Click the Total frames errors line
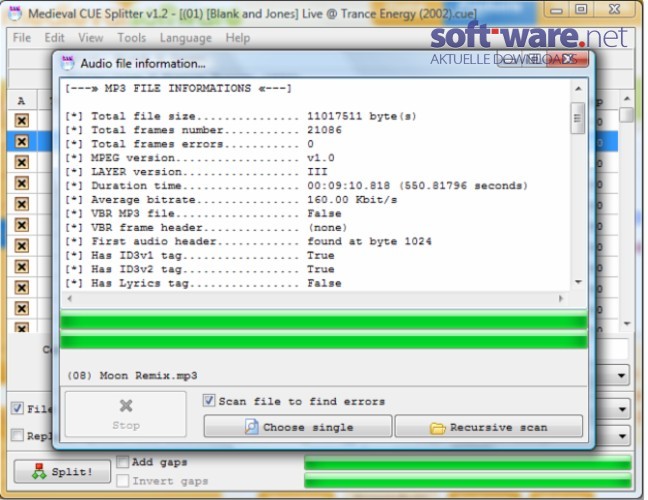The width and height of the screenshot is (648, 500). point(189,144)
